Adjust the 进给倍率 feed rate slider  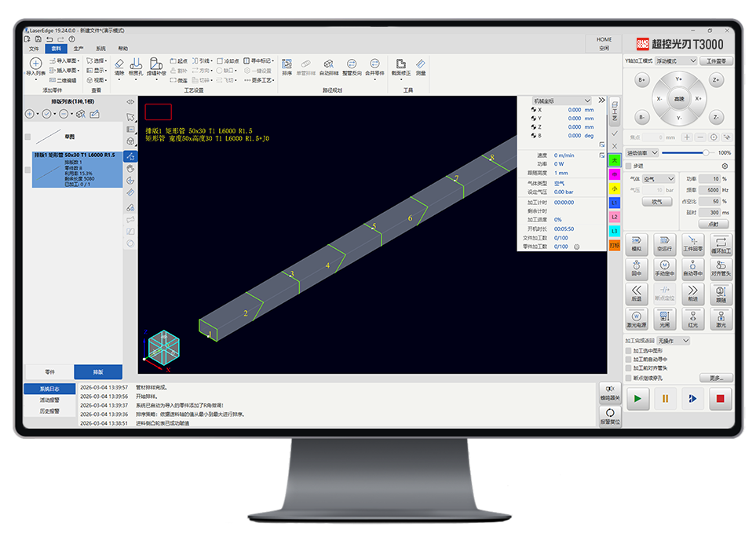pyautogui.click(x=704, y=152)
